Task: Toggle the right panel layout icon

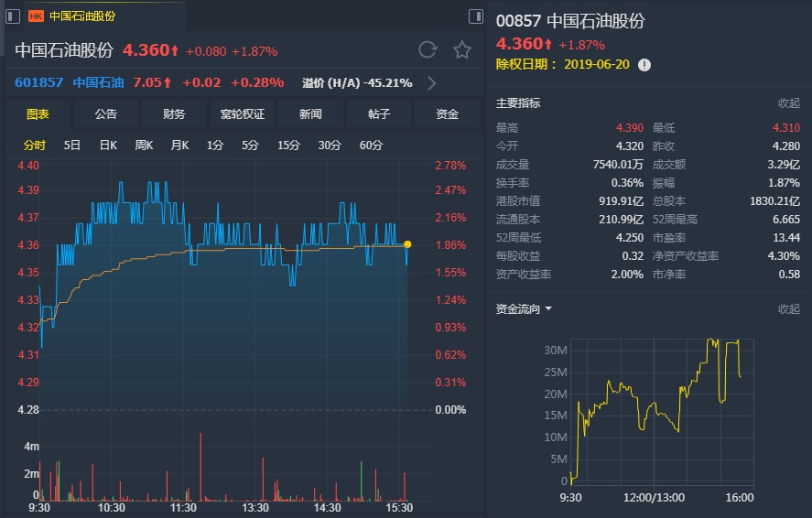Action: point(475,16)
